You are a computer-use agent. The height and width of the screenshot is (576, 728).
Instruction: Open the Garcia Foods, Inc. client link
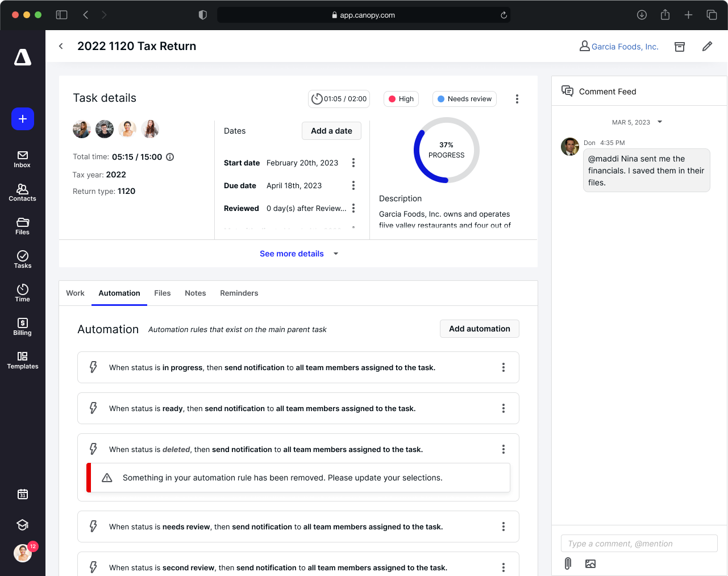(x=625, y=46)
